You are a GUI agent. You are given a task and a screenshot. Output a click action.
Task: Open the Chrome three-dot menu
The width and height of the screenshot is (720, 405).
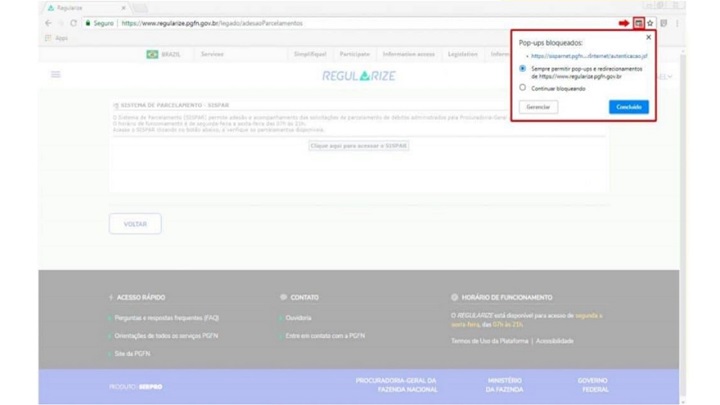pos(677,23)
